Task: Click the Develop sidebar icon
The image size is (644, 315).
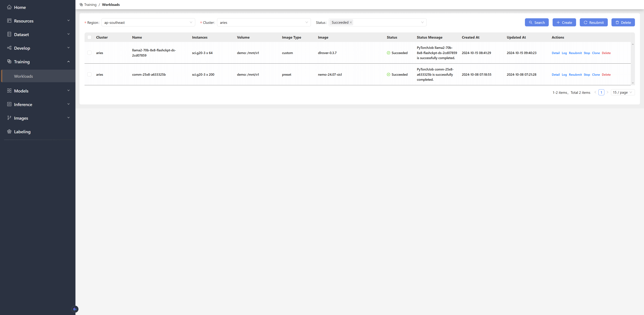Action: tap(9, 48)
